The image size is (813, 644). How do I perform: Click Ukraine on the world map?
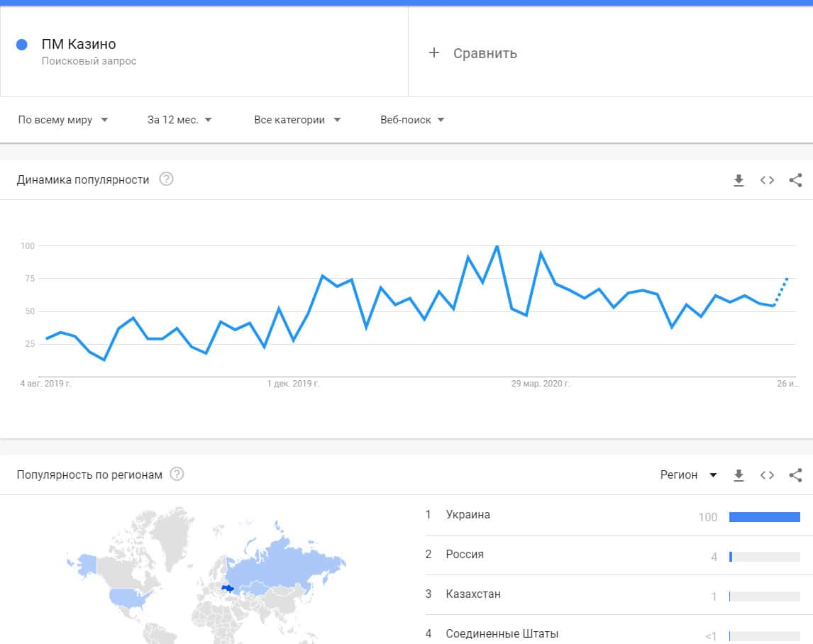pos(228,588)
